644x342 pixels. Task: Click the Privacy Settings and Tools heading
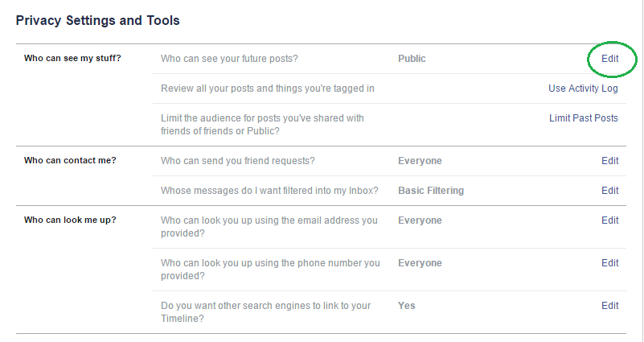(x=98, y=20)
